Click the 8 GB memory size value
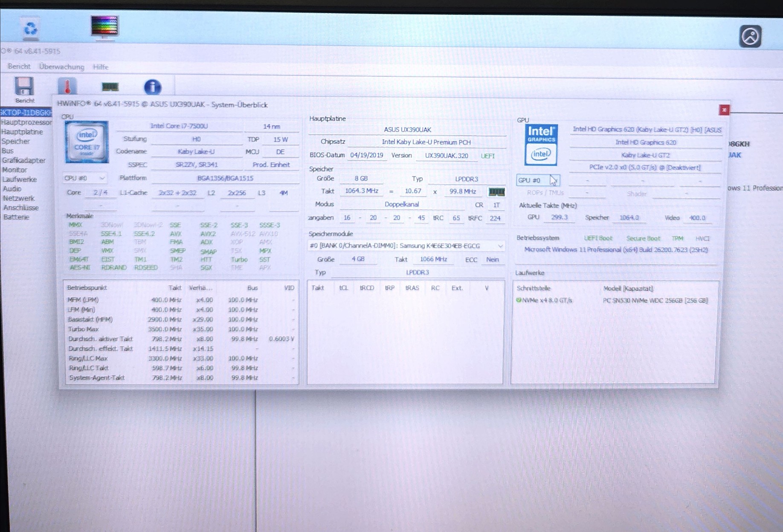 pos(361,179)
